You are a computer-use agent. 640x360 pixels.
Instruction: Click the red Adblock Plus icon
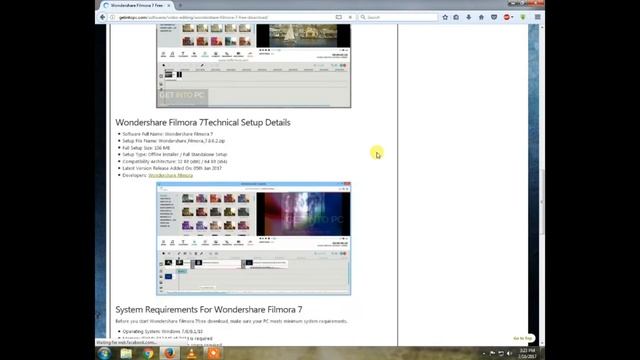pyautogui.click(x=507, y=17)
